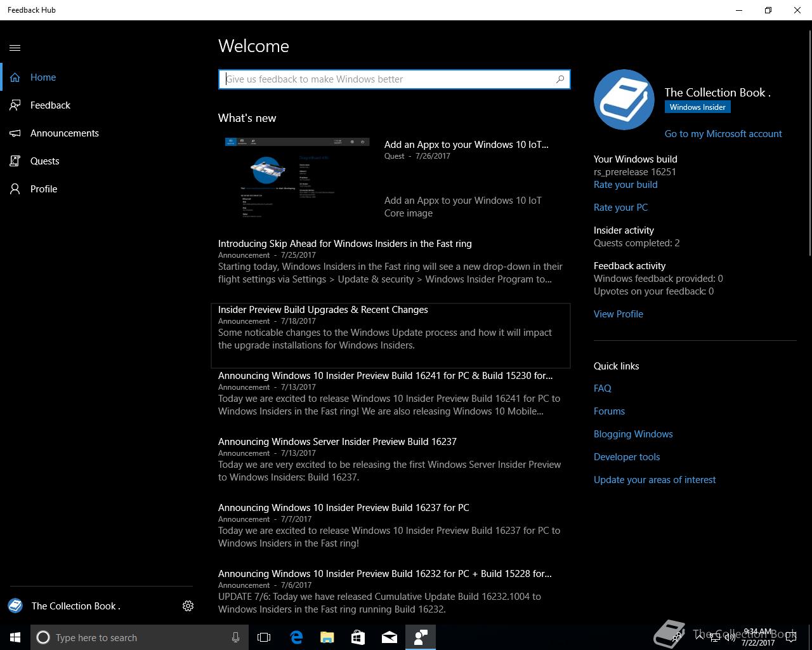Click the Feedback icon in sidebar
Screen dimensions: 812x650
click(15, 105)
